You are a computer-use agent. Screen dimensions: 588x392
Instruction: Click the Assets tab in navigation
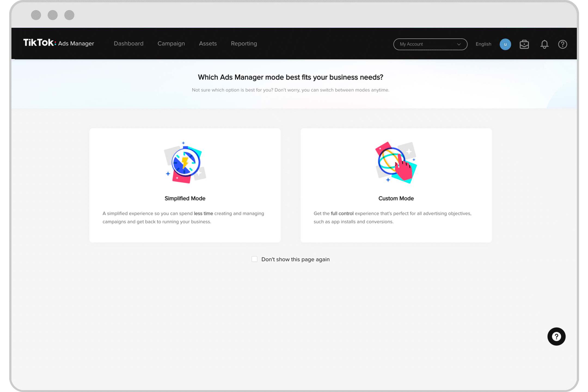pos(208,43)
